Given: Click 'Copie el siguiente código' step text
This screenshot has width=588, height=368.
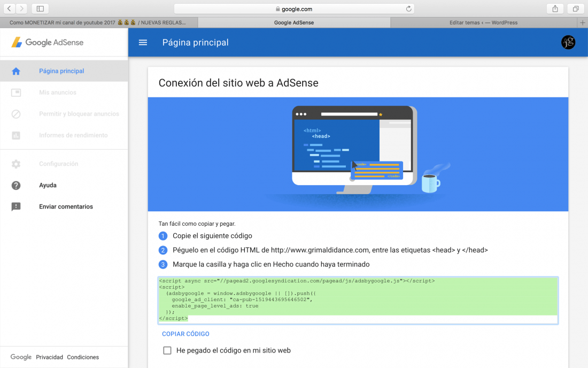Looking at the screenshot, I should click(212, 236).
